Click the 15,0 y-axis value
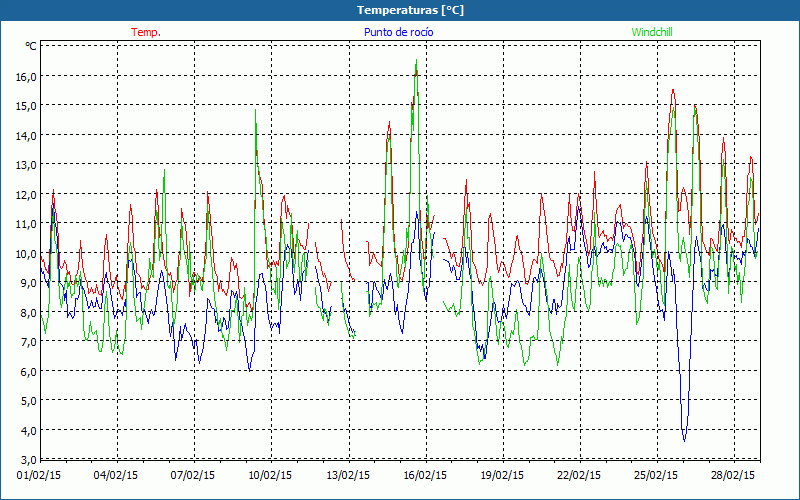Image resolution: width=800 pixels, height=500 pixels. pyautogui.click(x=26, y=106)
